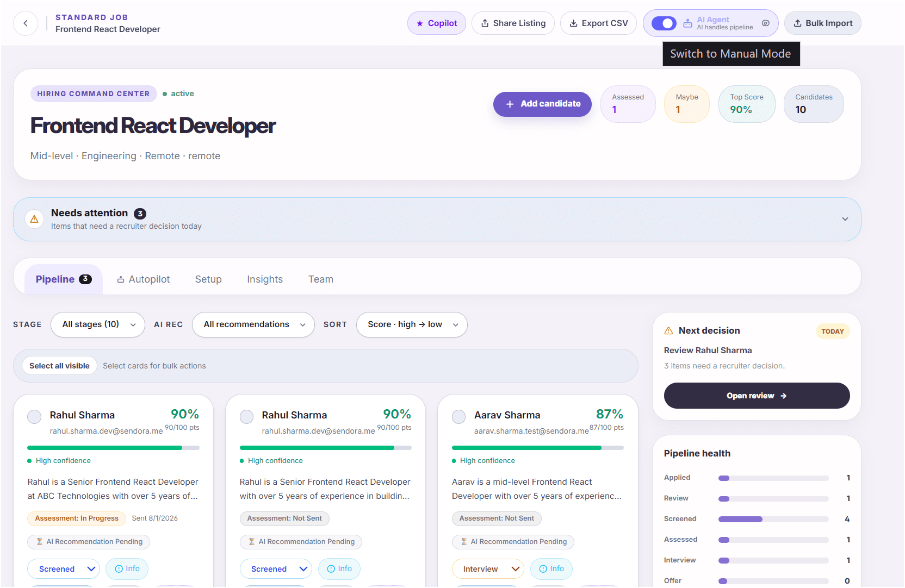Click Aarav Sharma's 87% score
The height and width of the screenshot is (588, 905).
(610, 414)
